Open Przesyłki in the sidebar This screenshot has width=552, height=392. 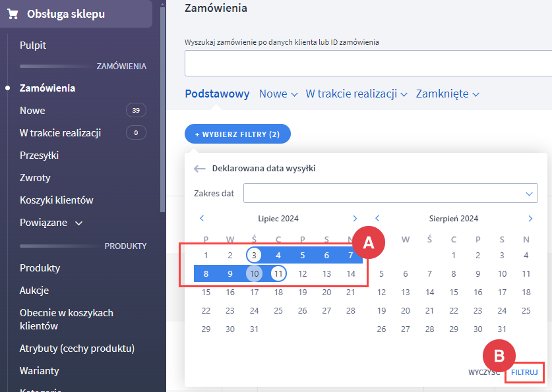pos(40,155)
